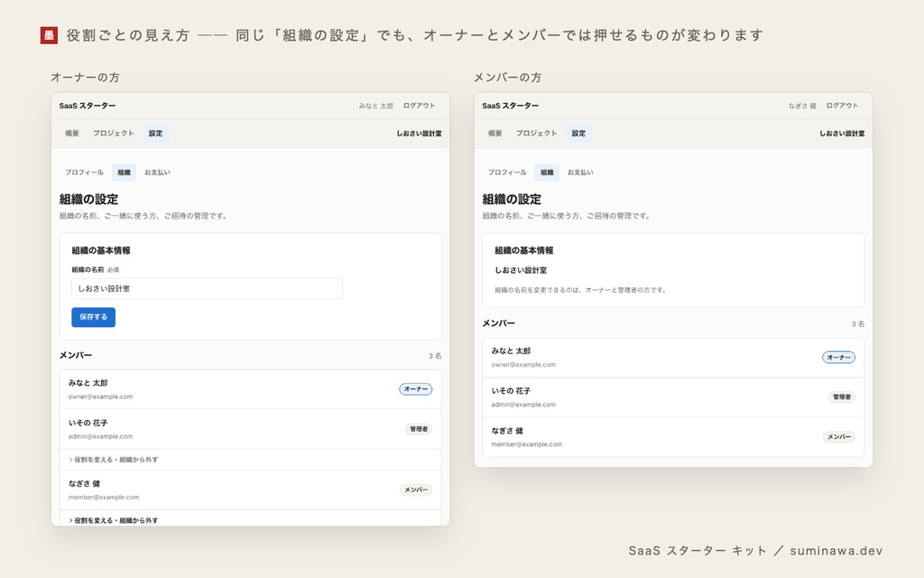Click note about オーナーと管理者 permission
Screen dimensions: 924x578
click(x=580, y=290)
